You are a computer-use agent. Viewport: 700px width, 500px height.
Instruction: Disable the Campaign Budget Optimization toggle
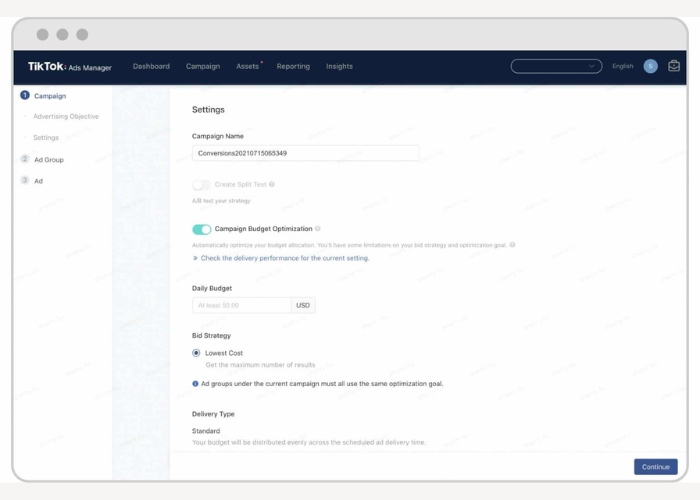pos(201,229)
